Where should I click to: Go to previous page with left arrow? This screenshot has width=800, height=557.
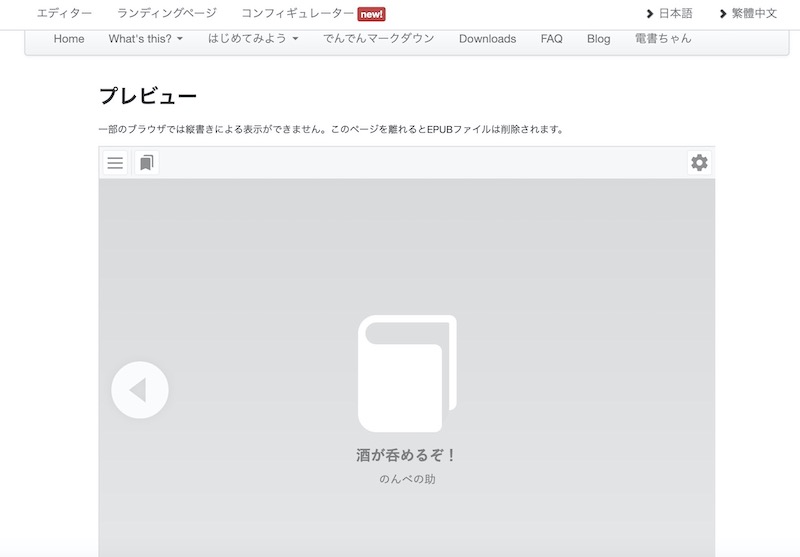(140, 390)
